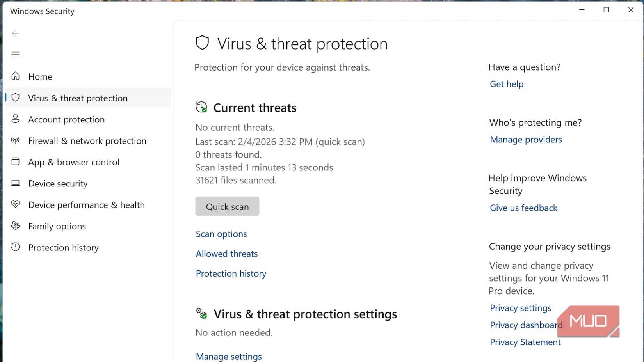Screen dimensions: 644x362
Task: Give feedback to improve Windows Security
Action: point(523,208)
